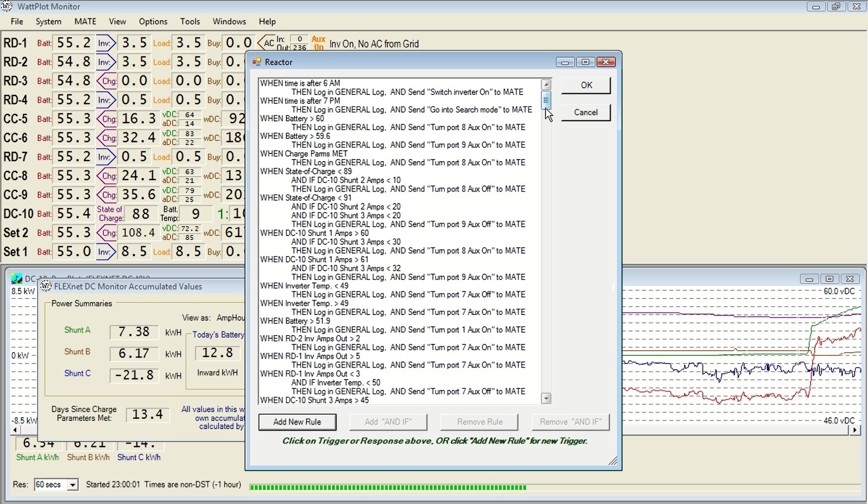The height and width of the screenshot is (504, 868).
Task: Click the CC-5 Chg arrow icon
Action: (x=107, y=119)
